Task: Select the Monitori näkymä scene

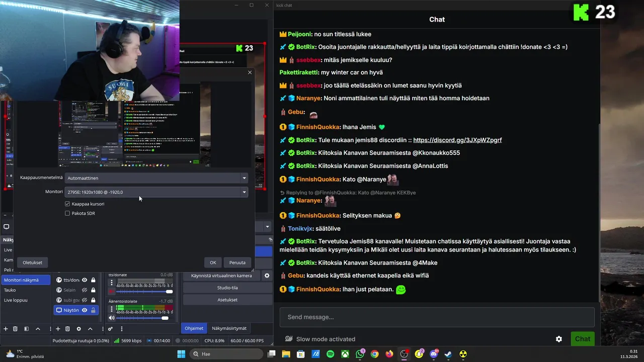Action: [26, 280]
